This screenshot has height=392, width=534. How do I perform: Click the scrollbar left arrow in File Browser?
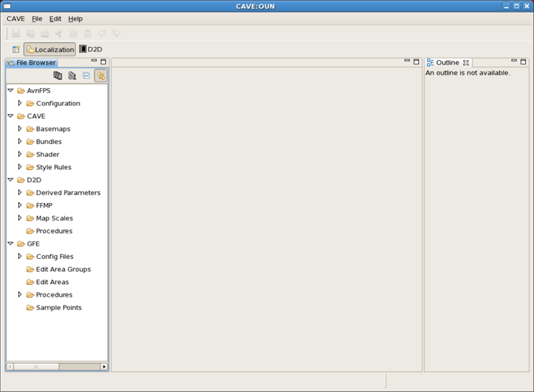pos(10,367)
